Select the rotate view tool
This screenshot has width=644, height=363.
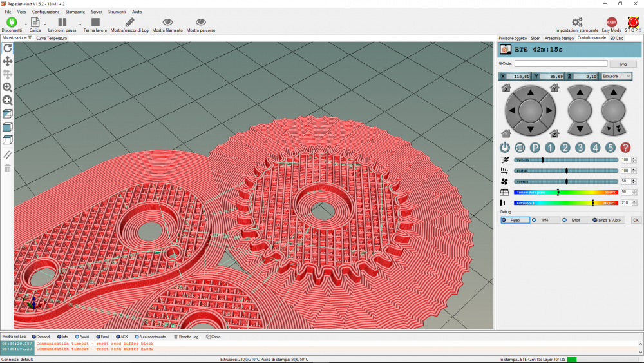pos(8,48)
